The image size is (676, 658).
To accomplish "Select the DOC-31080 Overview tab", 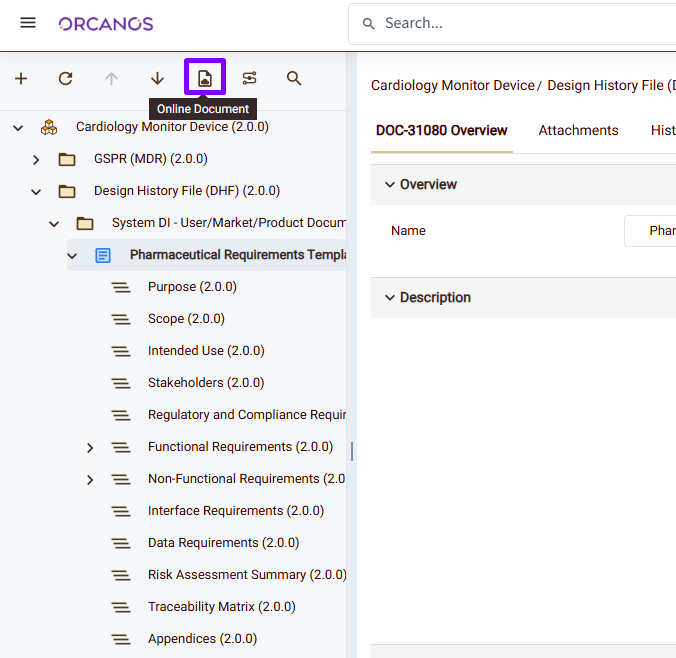I will point(441,130).
